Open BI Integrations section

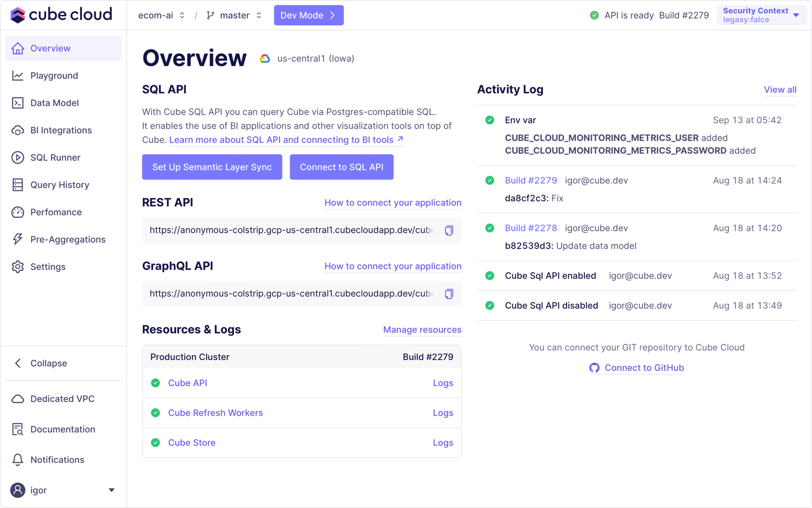coord(63,130)
